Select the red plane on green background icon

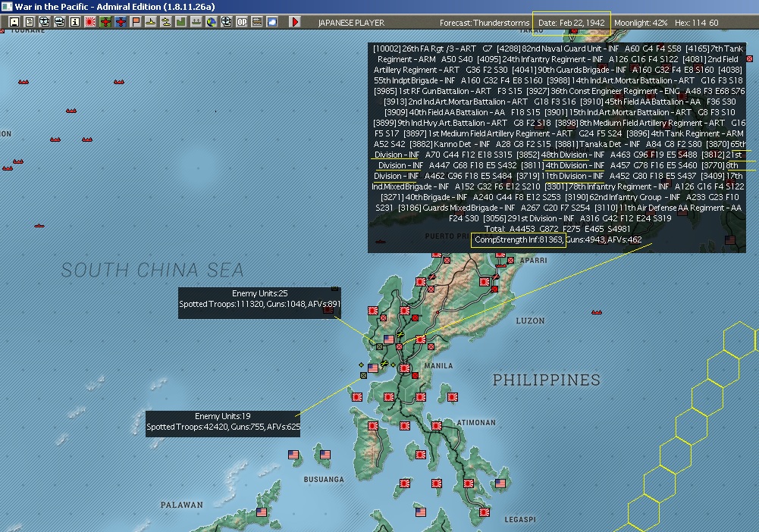coord(105,22)
